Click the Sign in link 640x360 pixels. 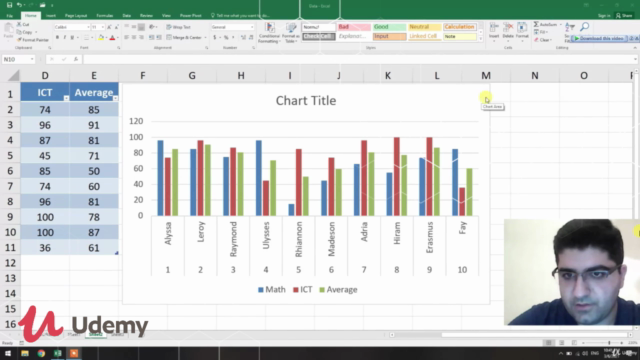604,16
